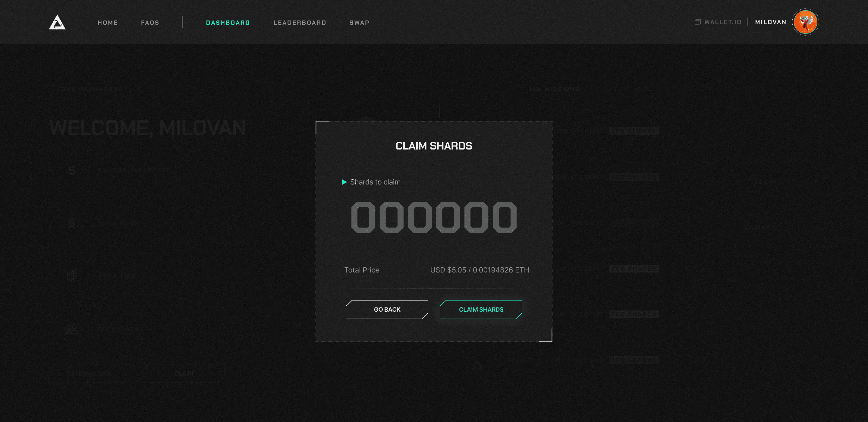
Task: Confirm with the green Claim Shards button
Action: pos(481,310)
